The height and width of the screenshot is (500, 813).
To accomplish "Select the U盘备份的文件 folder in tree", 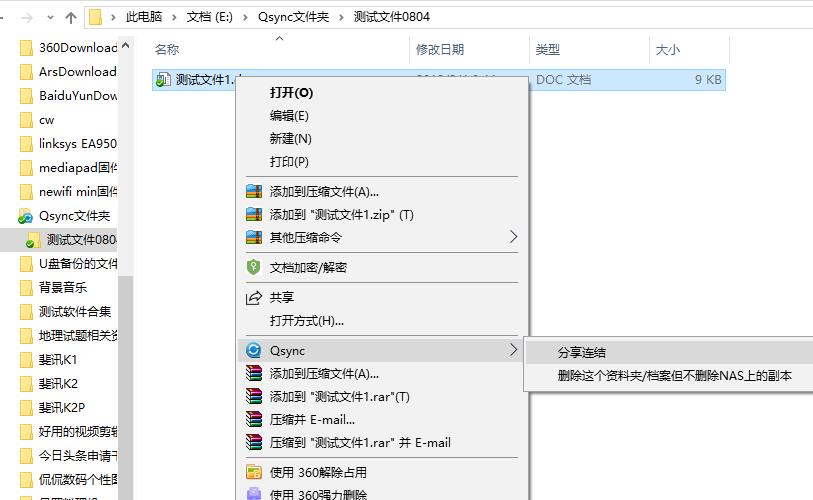I will (78, 263).
